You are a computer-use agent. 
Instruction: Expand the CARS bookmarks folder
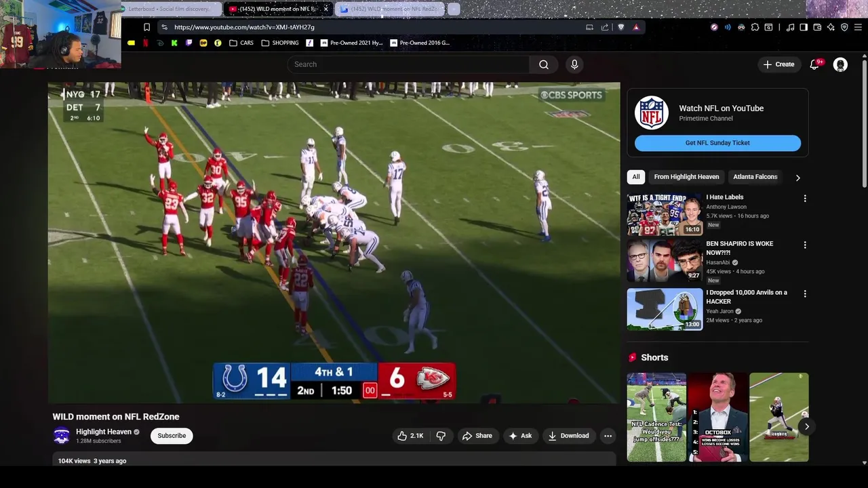pos(241,43)
